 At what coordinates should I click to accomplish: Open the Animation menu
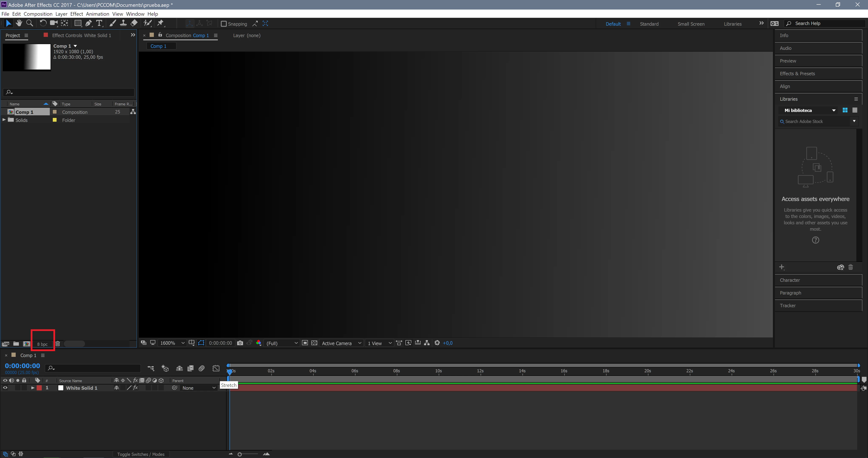click(x=97, y=14)
